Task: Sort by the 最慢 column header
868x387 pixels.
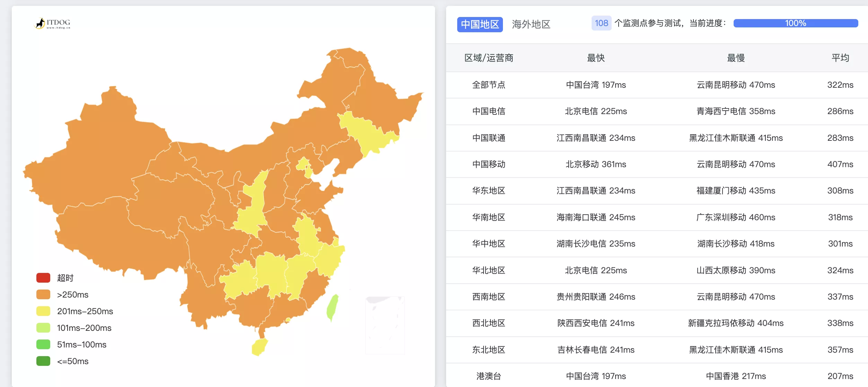Action: point(736,58)
